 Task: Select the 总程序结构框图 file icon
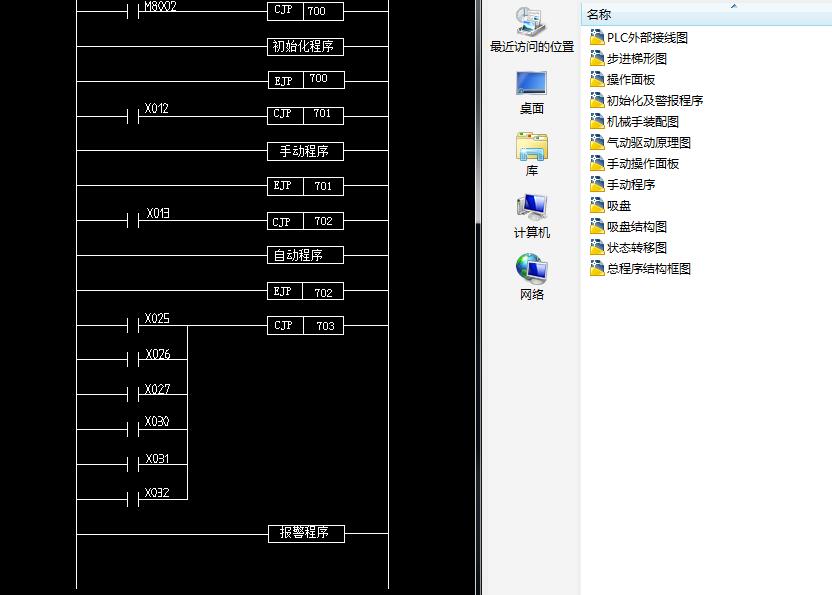click(x=597, y=268)
